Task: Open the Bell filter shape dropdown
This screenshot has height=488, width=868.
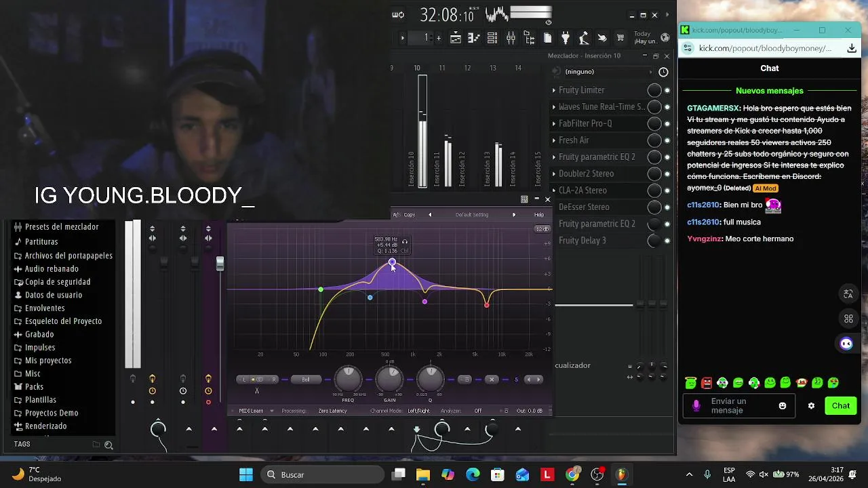Action: click(306, 380)
